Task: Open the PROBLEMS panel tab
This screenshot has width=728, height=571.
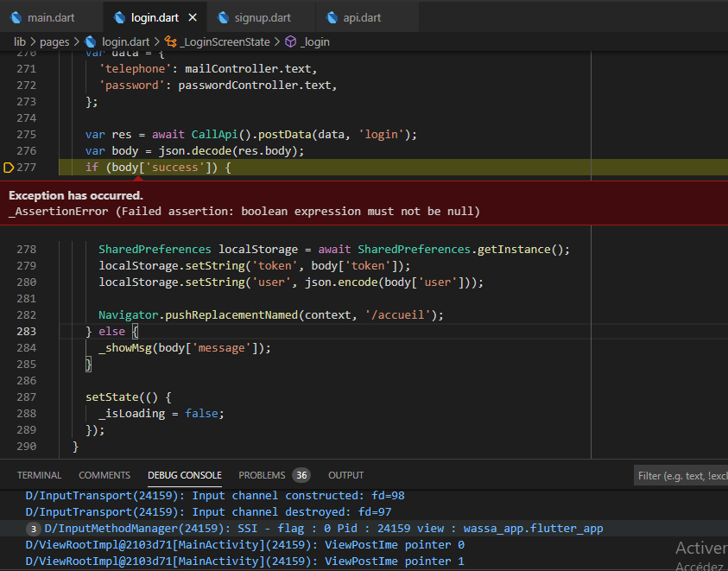Action: (261, 474)
